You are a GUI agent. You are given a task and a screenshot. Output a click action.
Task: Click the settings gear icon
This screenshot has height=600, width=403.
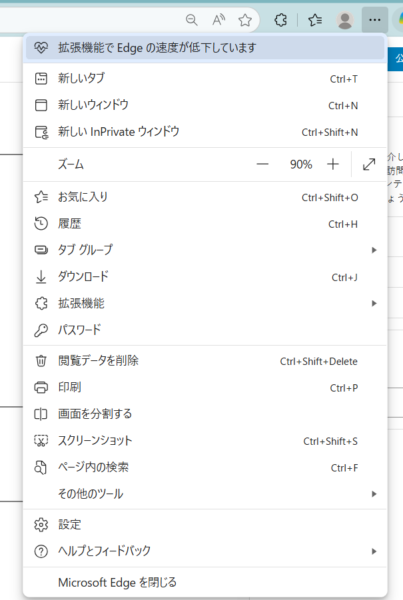41,525
